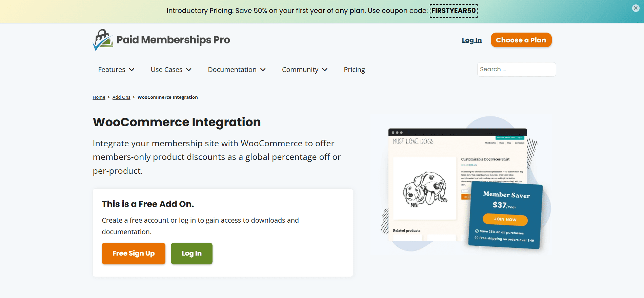Click the orange Free Sign Up button
The height and width of the screenshot is (298, 644).
pyautogui.click(x=133, y=253)
